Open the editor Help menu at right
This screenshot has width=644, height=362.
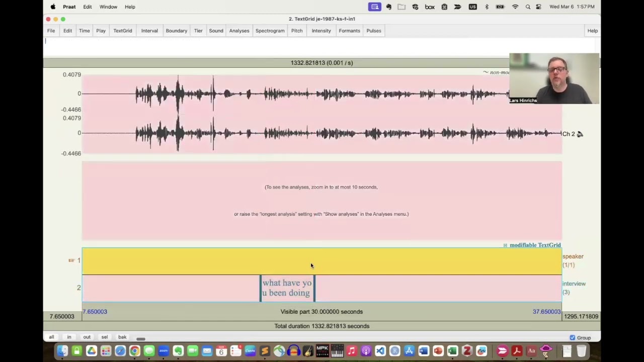593,31
